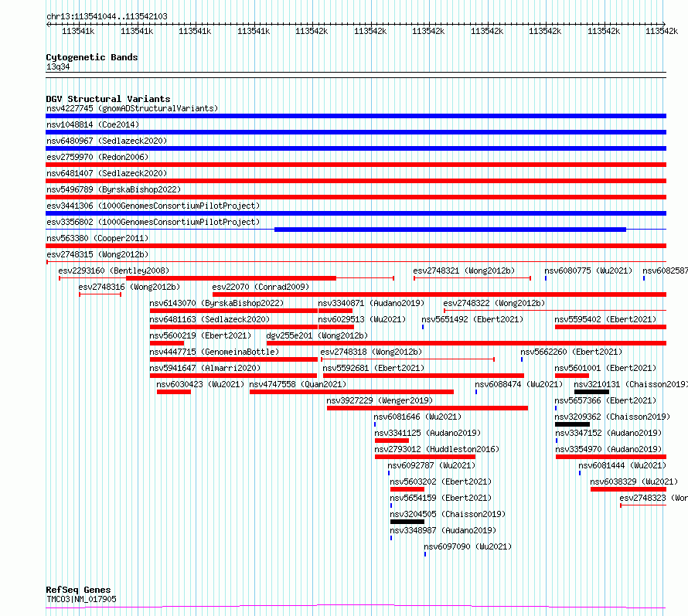
Task: Open nsv5595402 (Ebert2021) variant
Action: coord(605,319)
